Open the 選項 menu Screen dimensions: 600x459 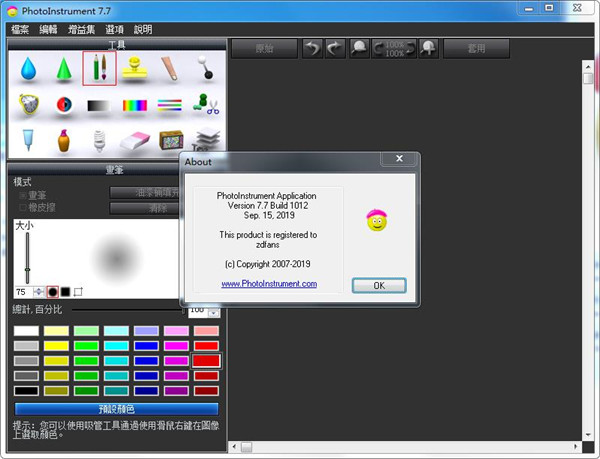point(114,29)
